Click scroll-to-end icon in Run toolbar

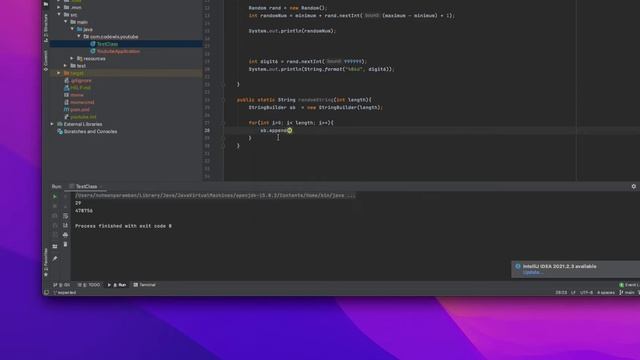[x=65, y=225]
